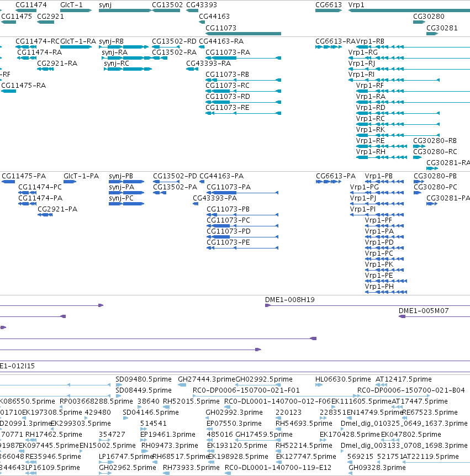Select transcript synj-RB
This screenshot has height=476, width=470.
tap(111, 41)
